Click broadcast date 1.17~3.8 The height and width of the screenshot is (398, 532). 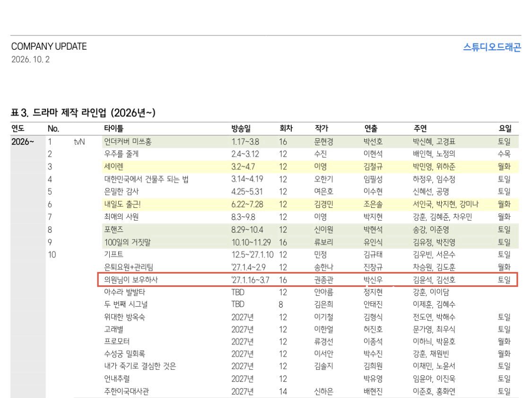[245, 142]
